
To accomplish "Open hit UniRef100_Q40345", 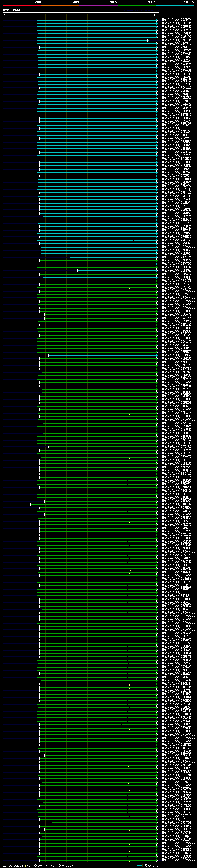I will (177, 43).
